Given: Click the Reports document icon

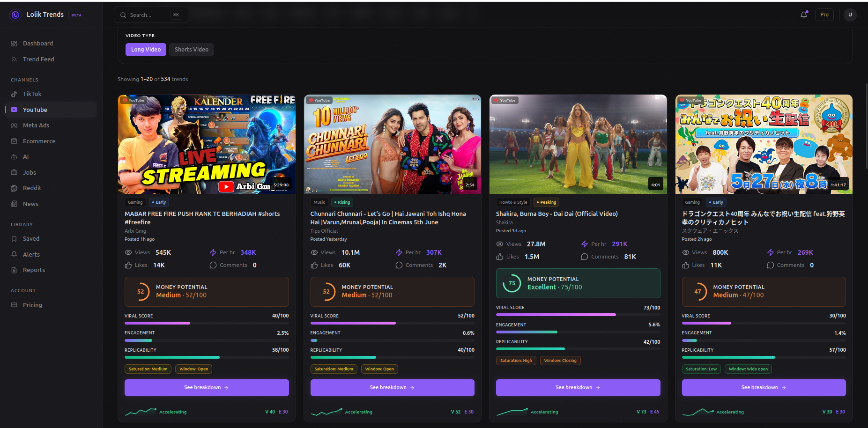Looking at the screenshot, I should tap(14, 270).
